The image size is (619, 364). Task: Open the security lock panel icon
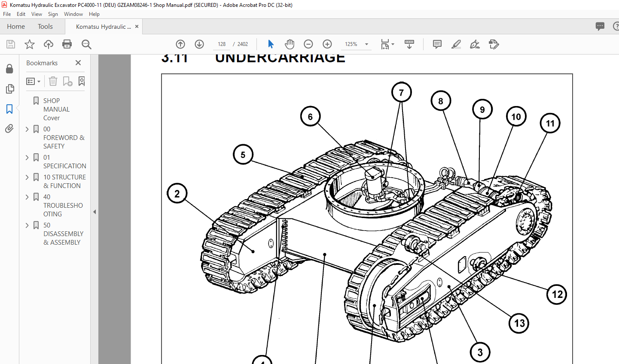click(x=9, y=69)
